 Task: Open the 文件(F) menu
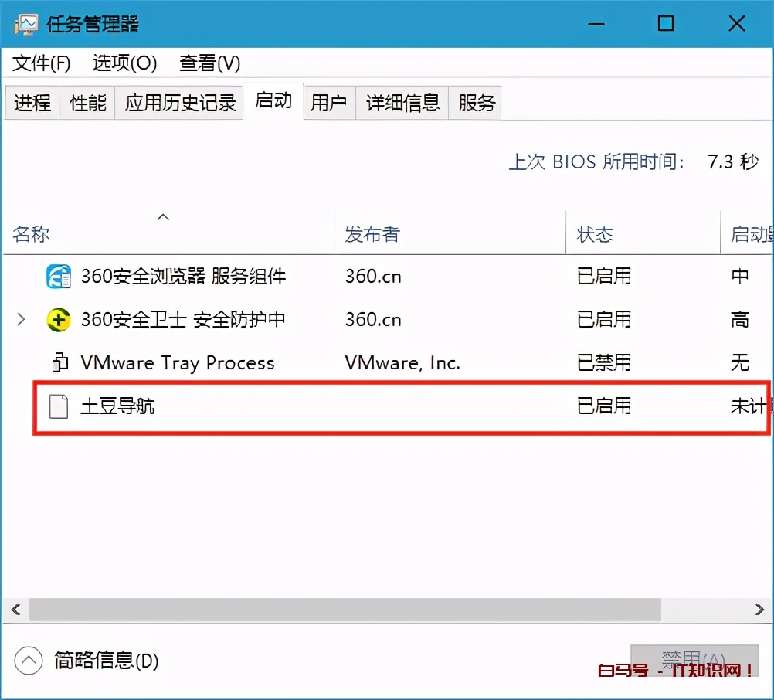click(x=39, y=63)
